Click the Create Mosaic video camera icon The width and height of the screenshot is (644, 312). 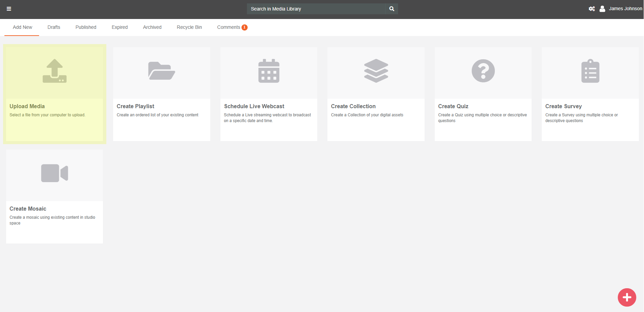(x=55, y=173)
